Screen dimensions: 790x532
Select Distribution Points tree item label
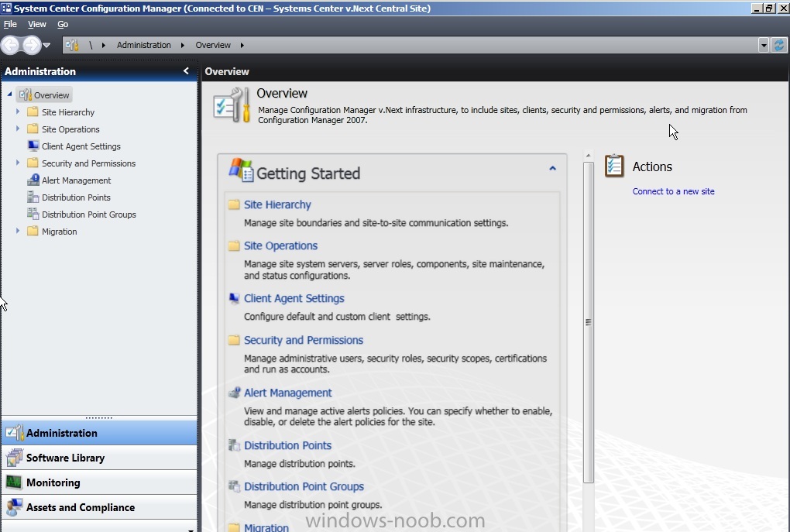click(x=76, y=197)
